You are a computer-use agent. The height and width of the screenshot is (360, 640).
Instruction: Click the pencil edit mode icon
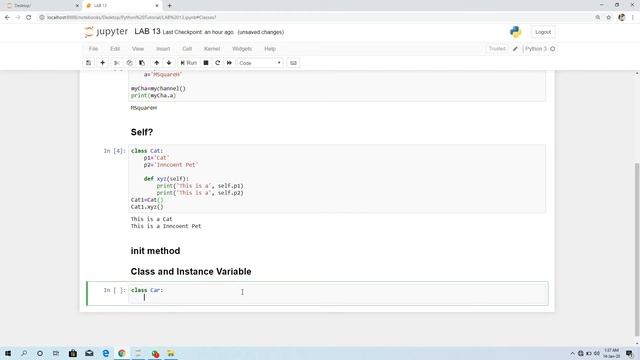pyautogui.click(x=515, y=49)
